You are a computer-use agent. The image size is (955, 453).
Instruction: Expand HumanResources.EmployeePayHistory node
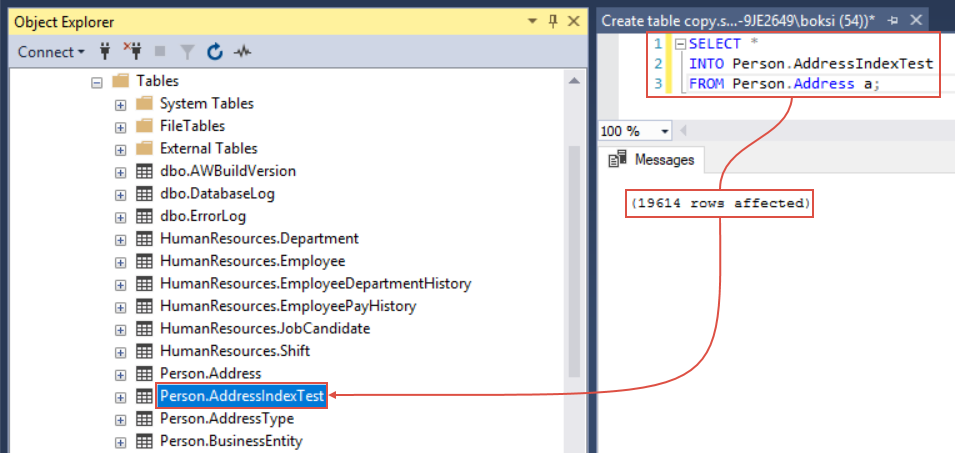(121, 307)
